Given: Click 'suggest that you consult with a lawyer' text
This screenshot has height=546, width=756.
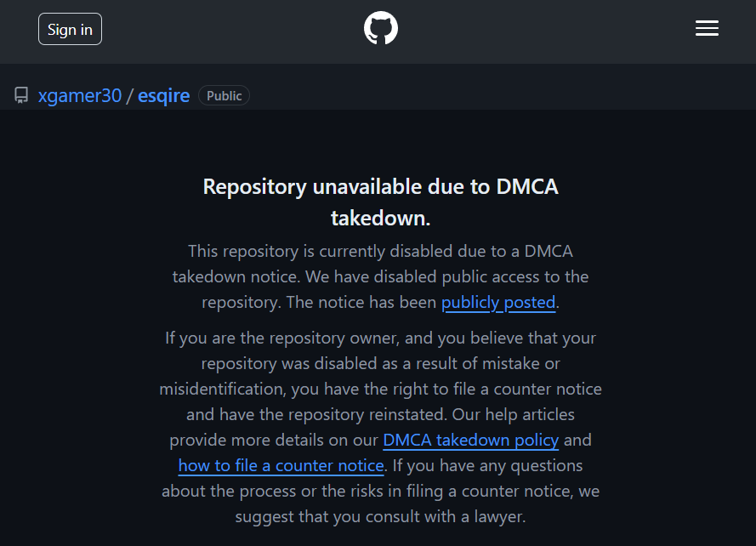Looking at the screenshot, I should 380,516.
